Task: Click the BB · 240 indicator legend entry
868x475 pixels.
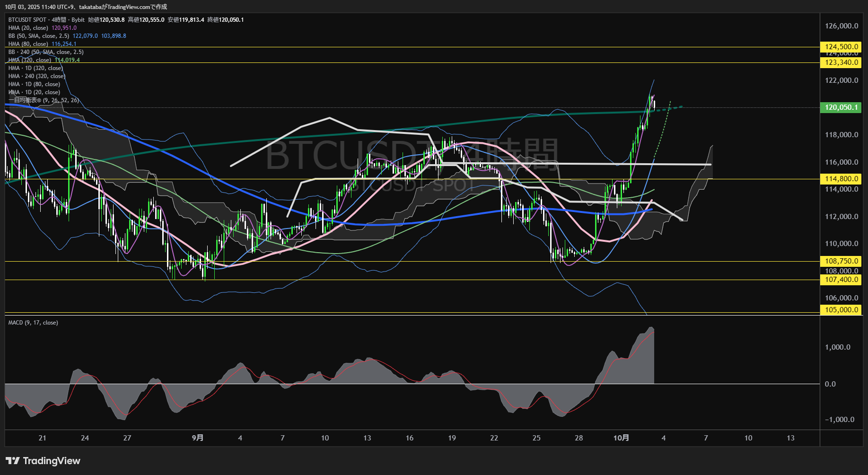Action: coord(46,52)
